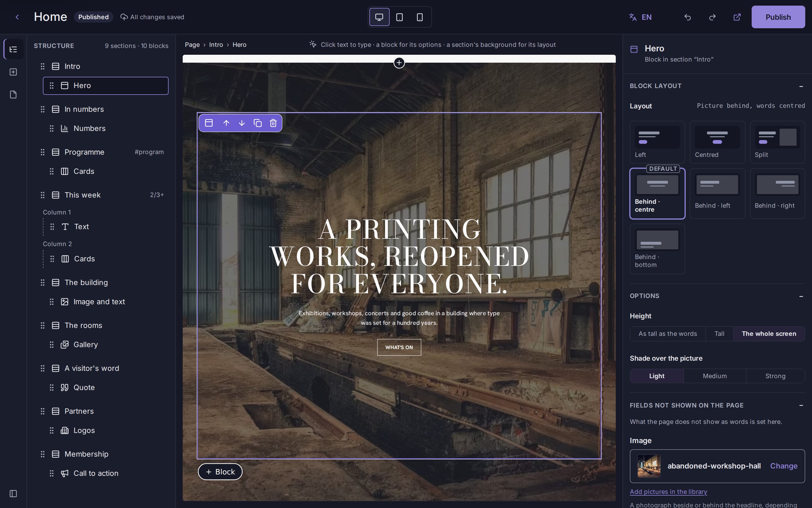Open the add block sidebar icon
This screenshot has height=508, width=812.
click(14, 72)
